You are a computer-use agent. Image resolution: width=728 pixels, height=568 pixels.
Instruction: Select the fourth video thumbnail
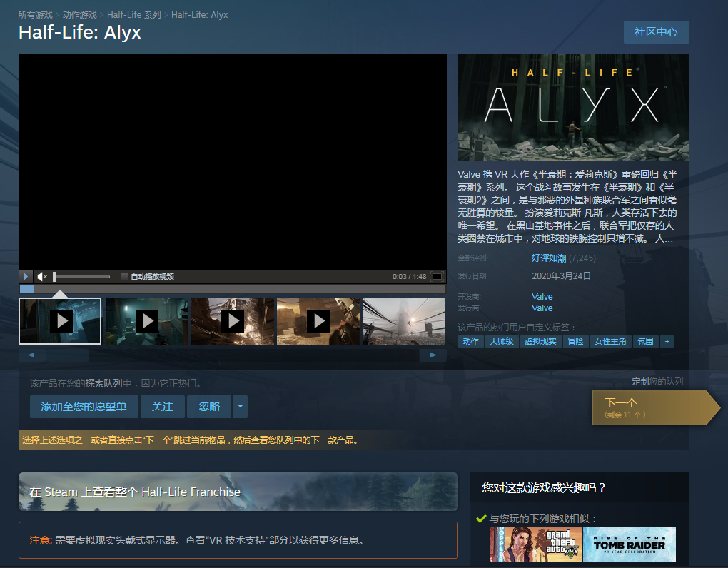[318, 321]
